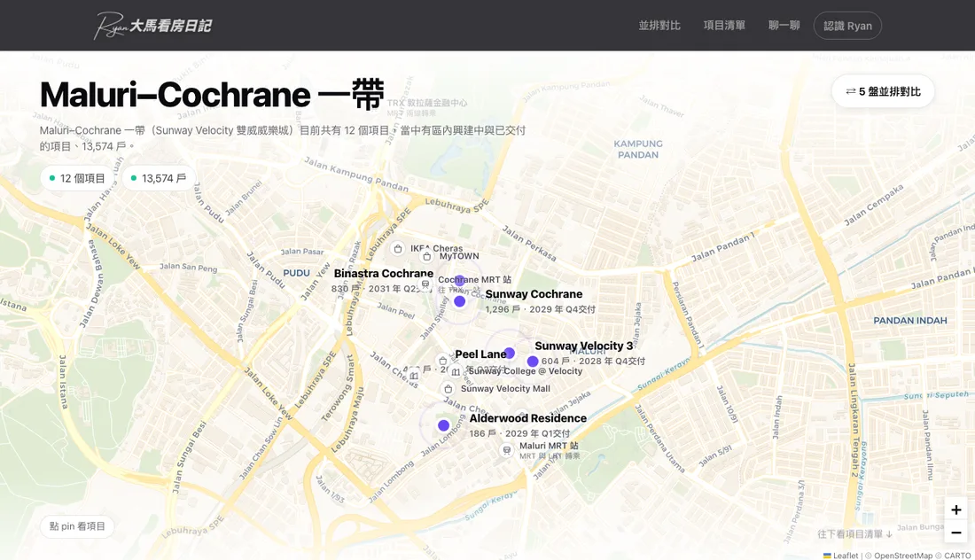Click the IKEA Cheras shopping bag icon

[398, 249]
